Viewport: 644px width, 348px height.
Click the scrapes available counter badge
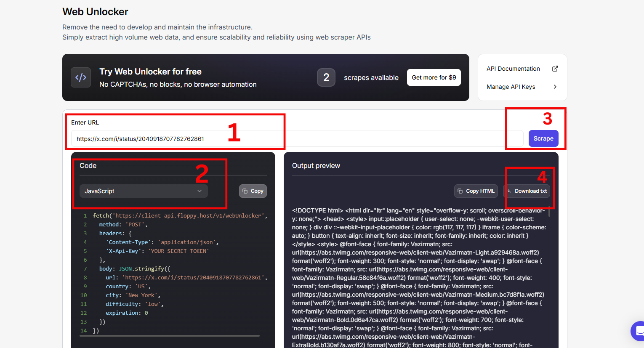pos(326,77)
